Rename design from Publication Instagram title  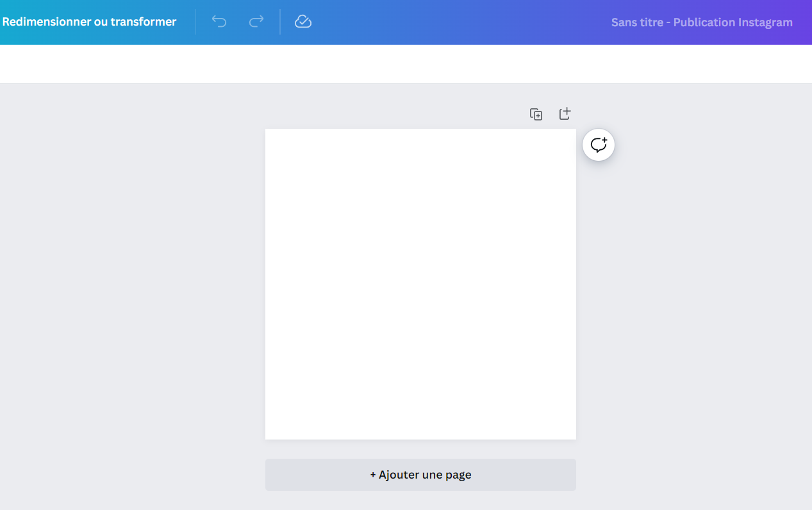coord(702,22)
